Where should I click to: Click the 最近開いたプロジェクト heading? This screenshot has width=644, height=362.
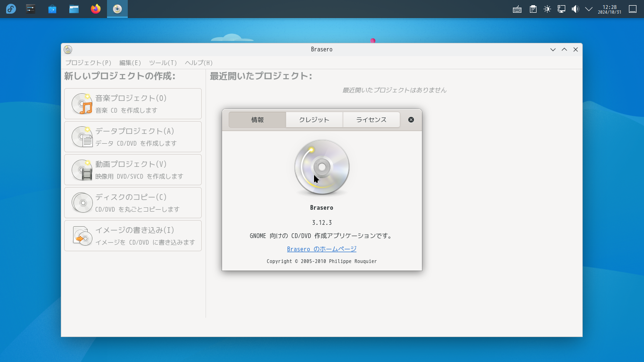(261, 76)
